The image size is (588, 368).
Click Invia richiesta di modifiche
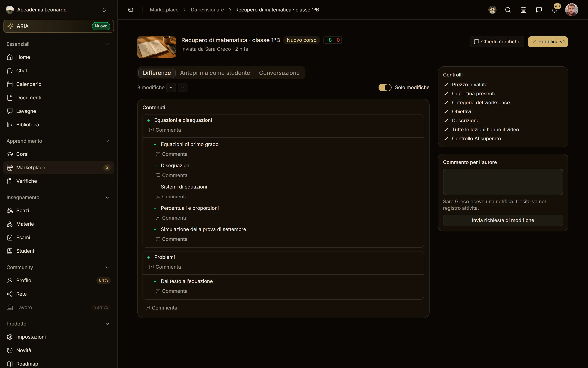click(503, 220)
